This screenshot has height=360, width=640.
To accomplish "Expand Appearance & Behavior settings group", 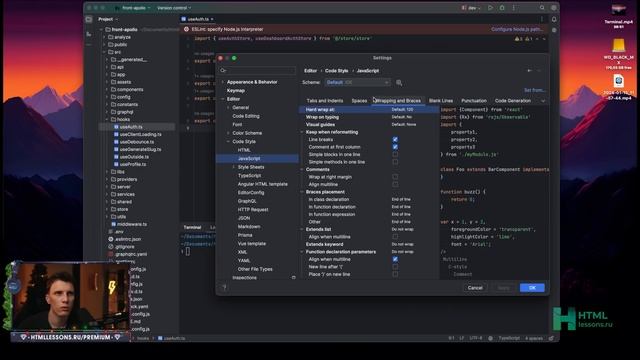I will tap(222, 82).
